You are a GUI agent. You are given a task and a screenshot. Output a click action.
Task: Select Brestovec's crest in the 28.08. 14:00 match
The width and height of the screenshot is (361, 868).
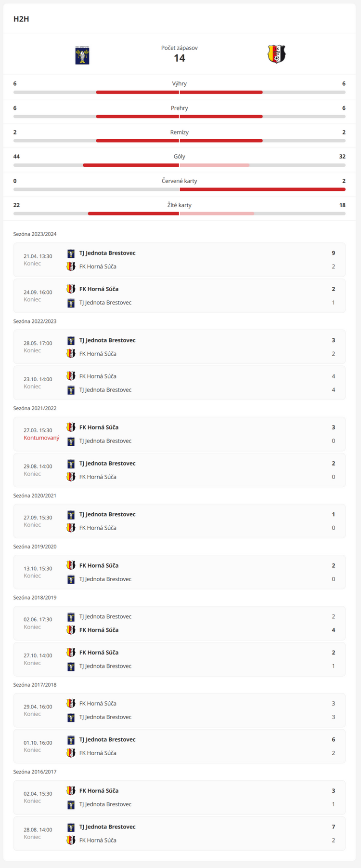tap(71, 827)
